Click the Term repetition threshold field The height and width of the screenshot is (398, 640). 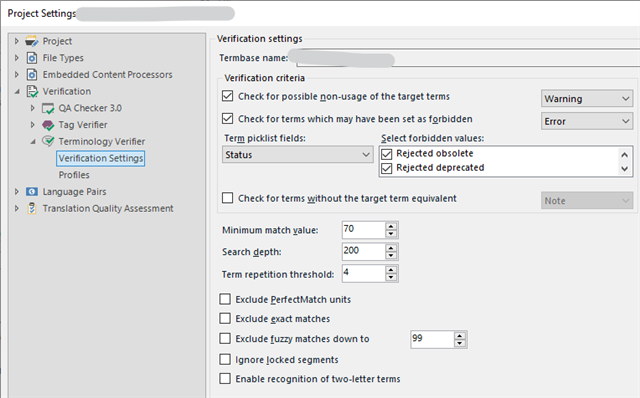point(364,273)
